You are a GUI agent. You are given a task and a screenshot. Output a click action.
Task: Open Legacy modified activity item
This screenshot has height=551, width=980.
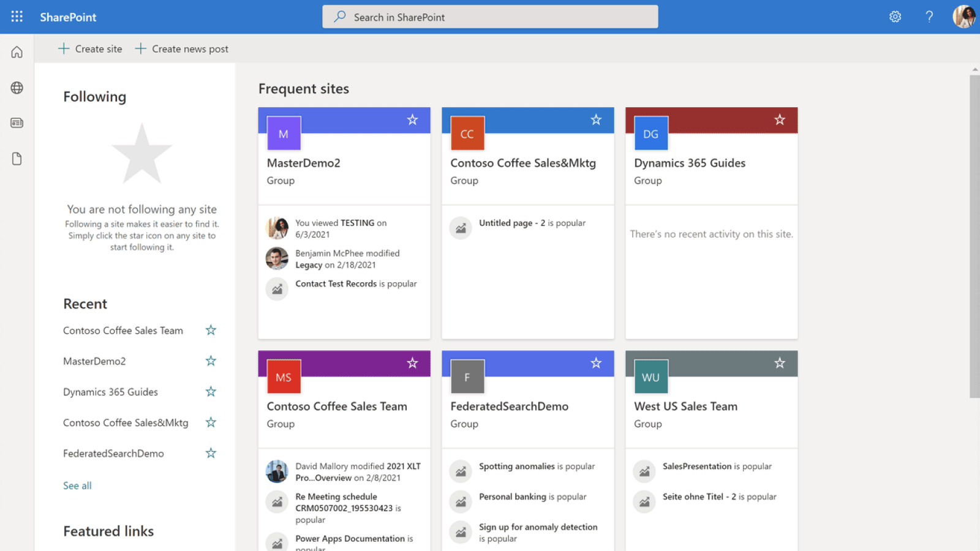pos(347,259)
